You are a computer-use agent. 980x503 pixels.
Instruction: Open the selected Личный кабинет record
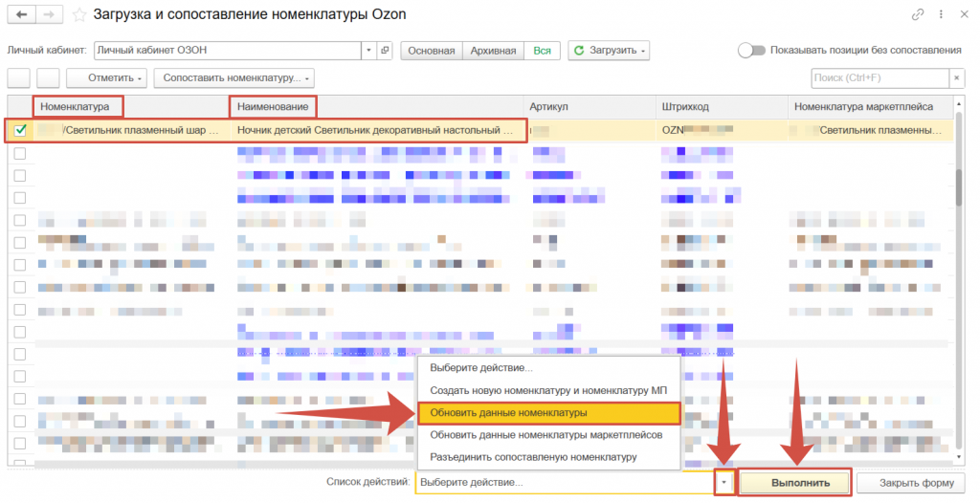coord(385,51)
